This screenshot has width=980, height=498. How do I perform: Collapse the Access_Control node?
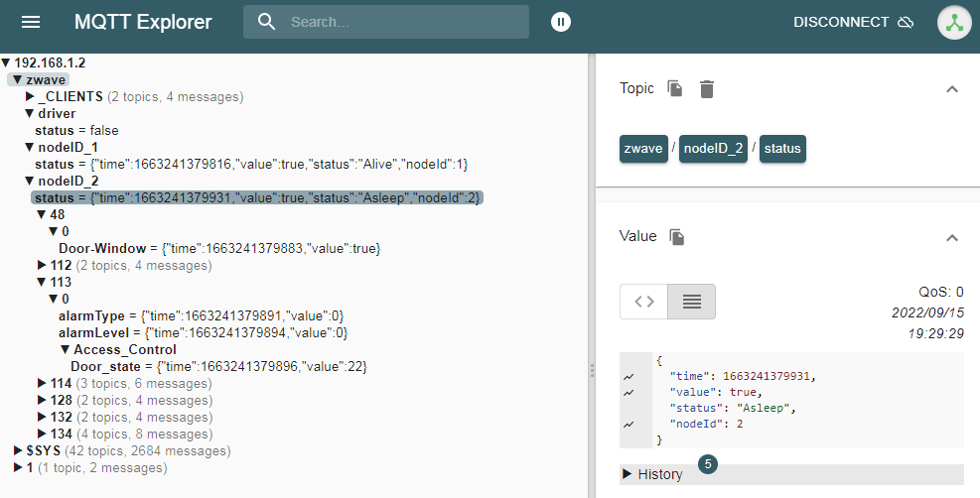coord(65,349)
